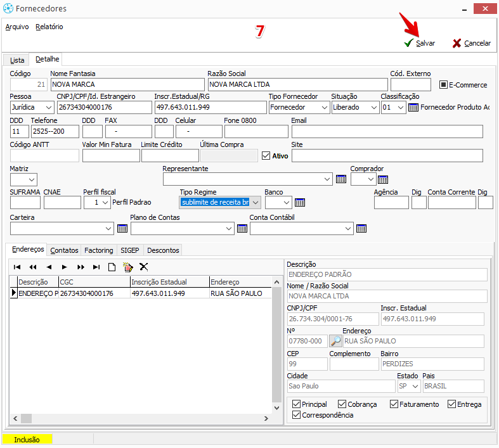Viewport: 499px width, 448px height.
Task: Expand the Pessoa dropdown
Action: pos(49,108)
